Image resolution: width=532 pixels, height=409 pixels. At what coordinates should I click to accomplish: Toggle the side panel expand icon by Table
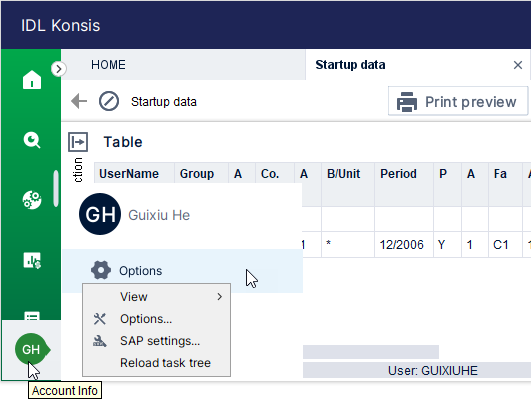click(78, 142)
